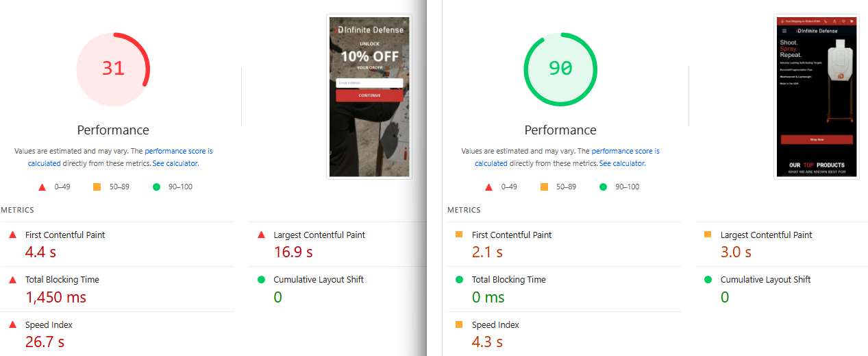Click the phone icon in the red shipping banner
This screenshot has height=356, width=868.
click(826, 21)
